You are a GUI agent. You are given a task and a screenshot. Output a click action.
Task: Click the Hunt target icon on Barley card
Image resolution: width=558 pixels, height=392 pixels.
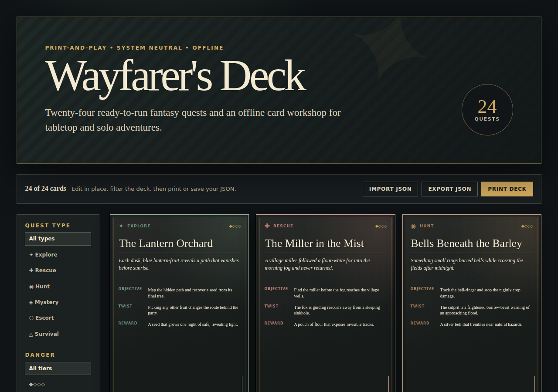pyautogui.click(x=413, y=226)
